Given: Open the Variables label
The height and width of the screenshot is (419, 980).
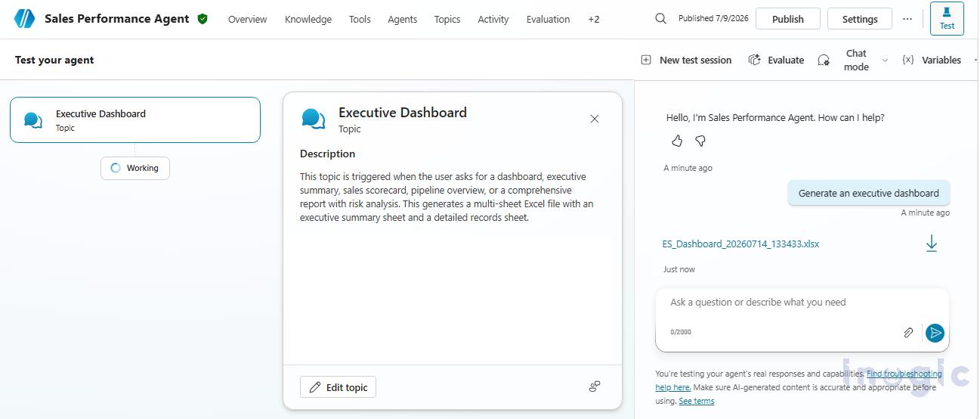Looking at the screenshot, I should point(941,60).
